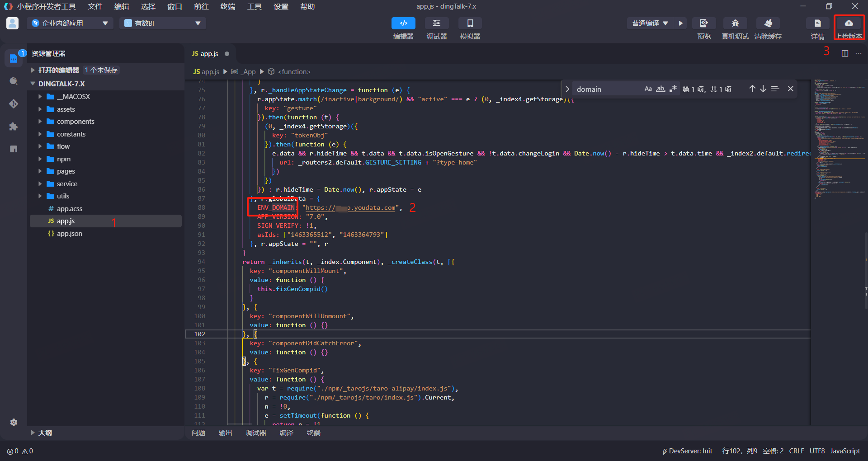The width and height of the screenshot is (868, 461).
Task: Toggle regular expression search option
Action: 673,89
